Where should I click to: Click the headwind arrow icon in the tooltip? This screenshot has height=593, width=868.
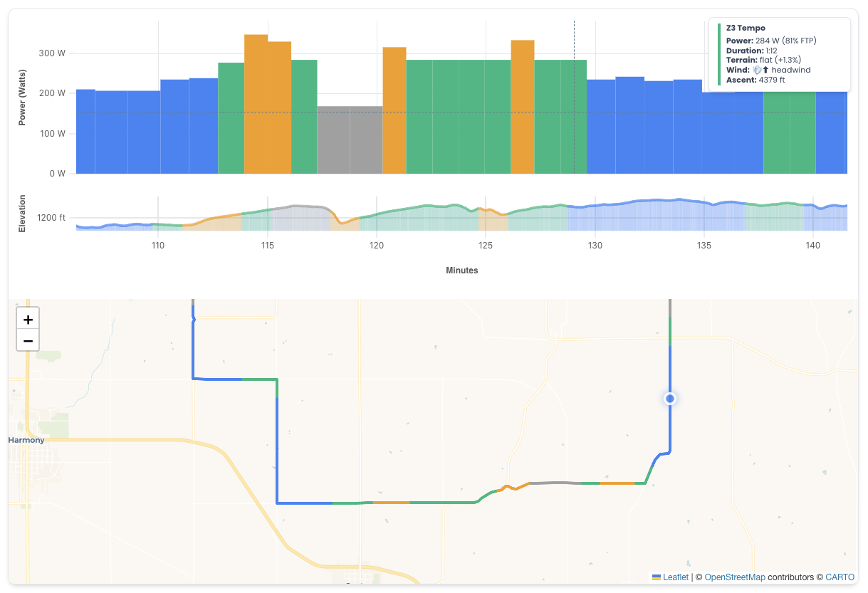(765, 70)
